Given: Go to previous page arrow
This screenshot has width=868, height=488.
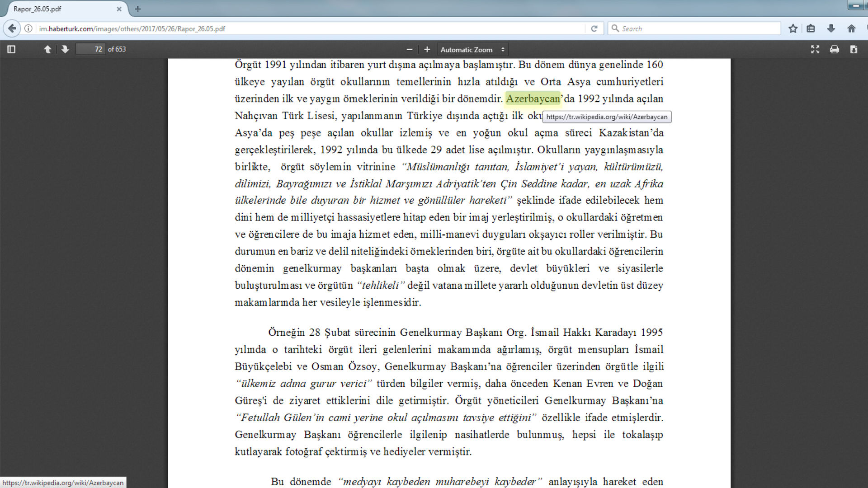Looking at the screenshot, I should (47, 49).
